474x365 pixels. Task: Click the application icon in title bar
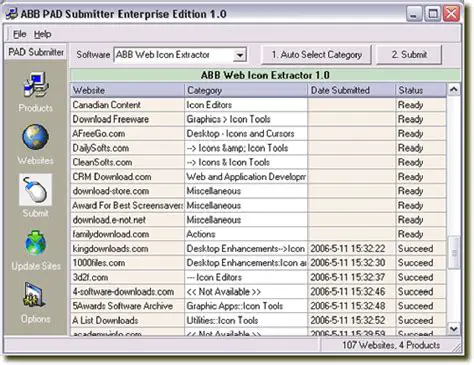click(11, 14)
